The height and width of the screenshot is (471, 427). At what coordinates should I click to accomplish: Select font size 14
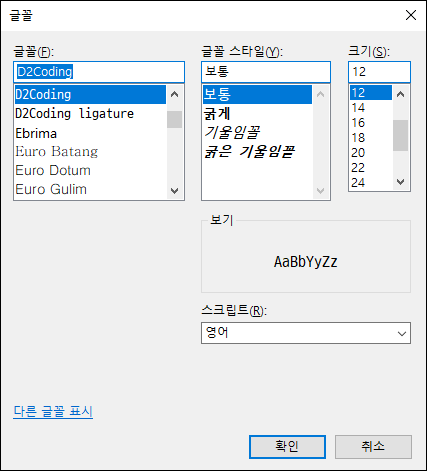pos(371,108)
